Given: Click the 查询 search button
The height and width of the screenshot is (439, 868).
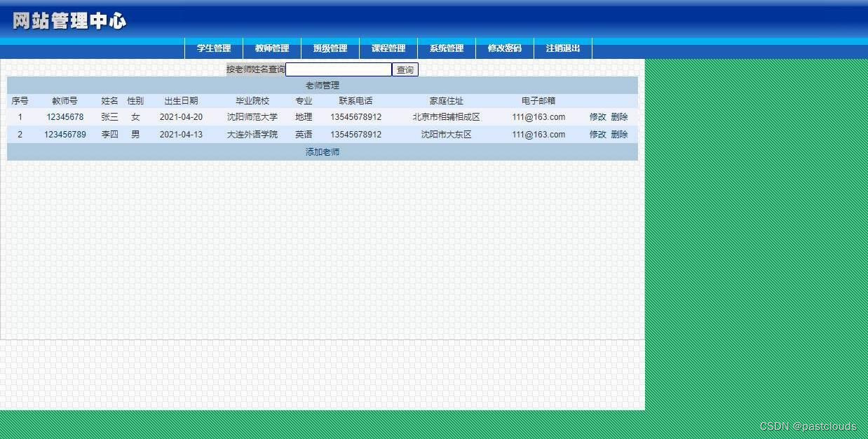Looking at the screenshot, I should (405, 69).
